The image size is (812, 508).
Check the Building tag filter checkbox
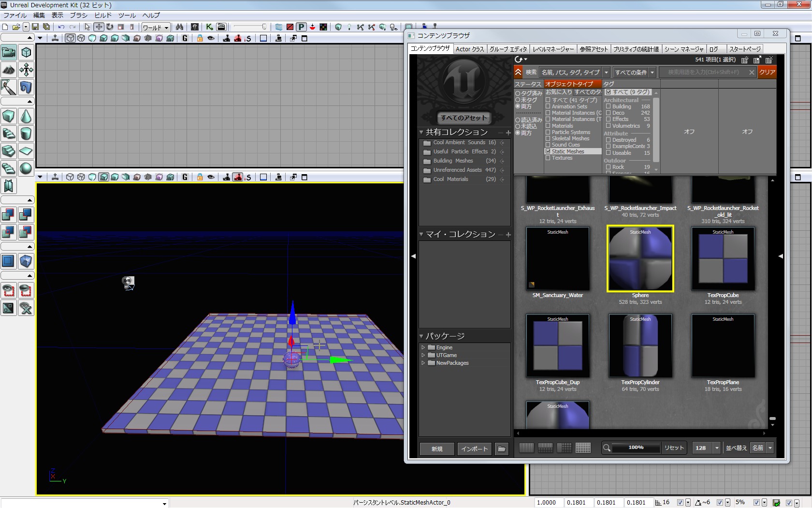(x=609, y=106)
